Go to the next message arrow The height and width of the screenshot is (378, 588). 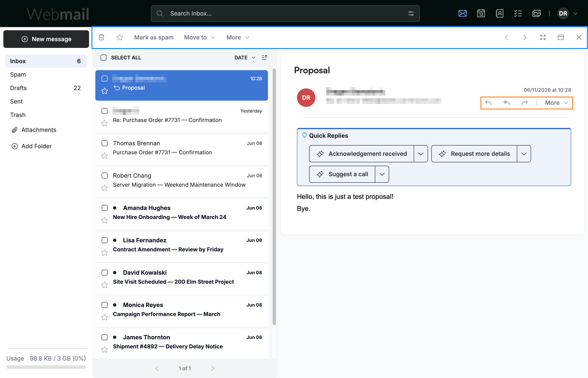pyautogui.click(x=525, y=37)
